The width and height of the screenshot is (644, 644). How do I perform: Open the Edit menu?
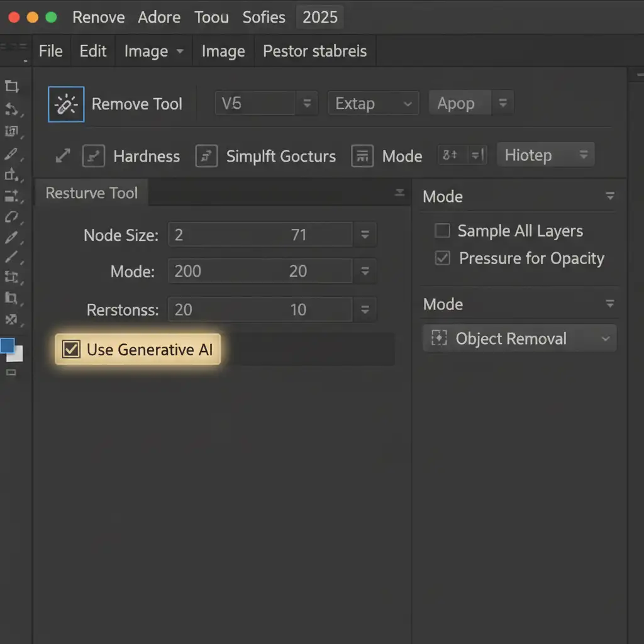click(x=92, y=52)
